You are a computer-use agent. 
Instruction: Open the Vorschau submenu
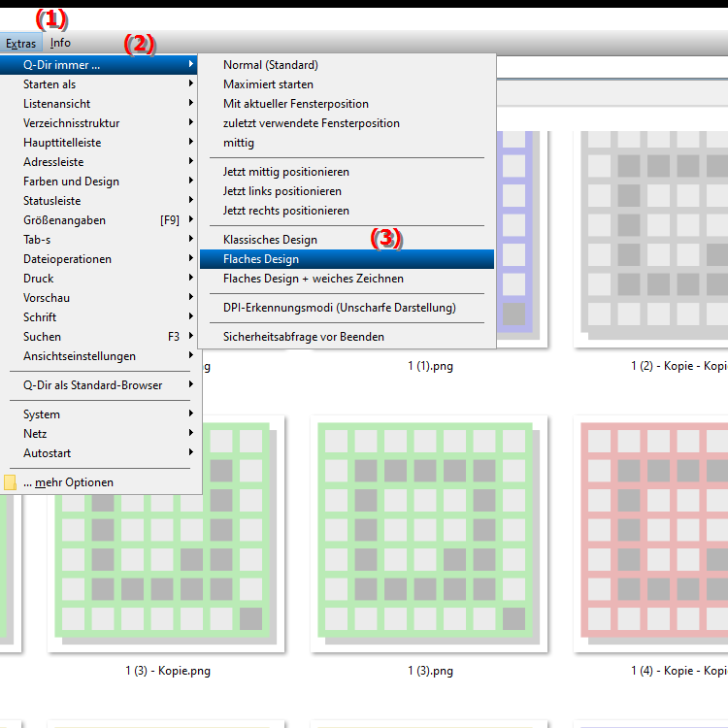99,298
